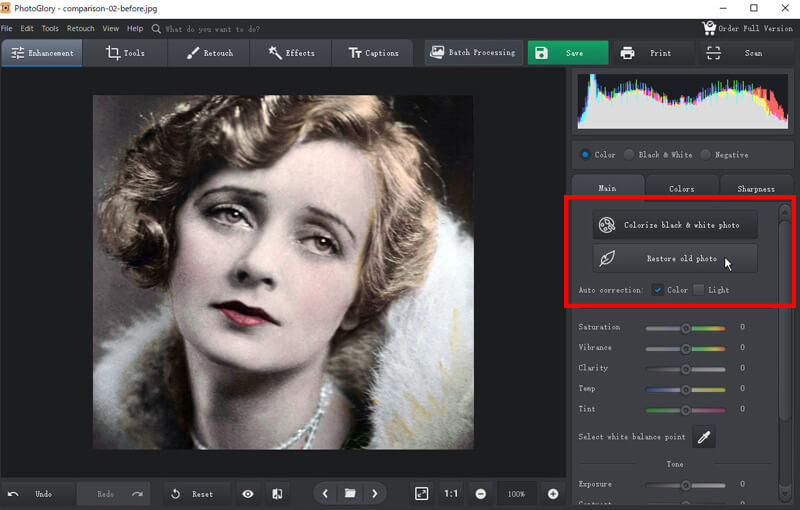Click the before/after compare icon
This screenshot has width=800, height=510.
(x=277, y=494)
